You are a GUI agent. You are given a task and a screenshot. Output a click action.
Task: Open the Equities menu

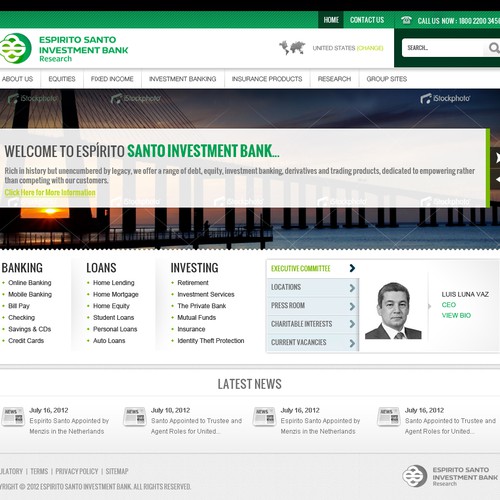(x=62, y=79)
